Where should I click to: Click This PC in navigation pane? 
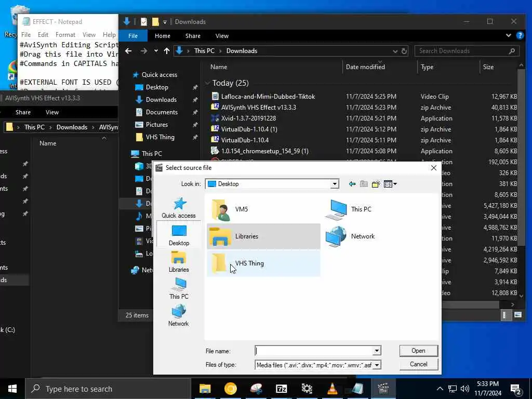(152, 153)
